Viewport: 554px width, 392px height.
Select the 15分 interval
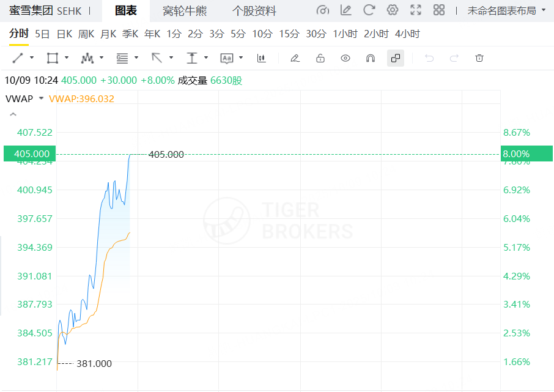point(289,34)
